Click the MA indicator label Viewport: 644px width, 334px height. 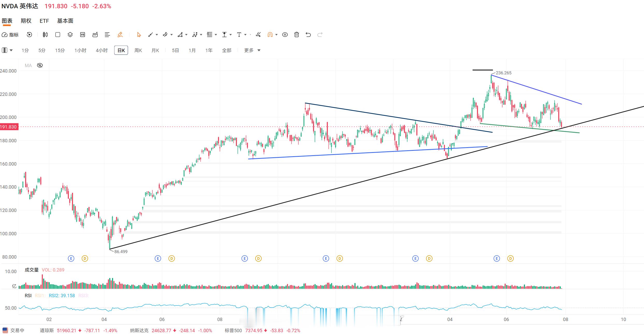[28, 66]
